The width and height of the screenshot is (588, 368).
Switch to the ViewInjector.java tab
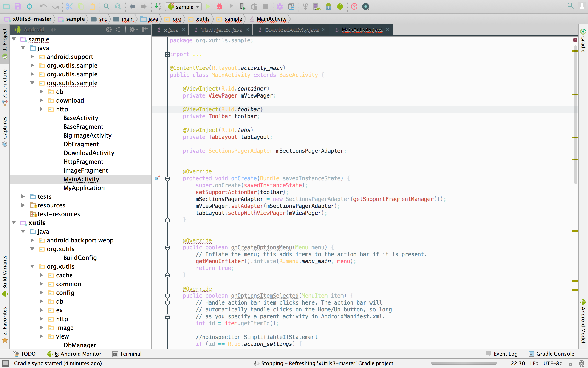pos(221,30)
